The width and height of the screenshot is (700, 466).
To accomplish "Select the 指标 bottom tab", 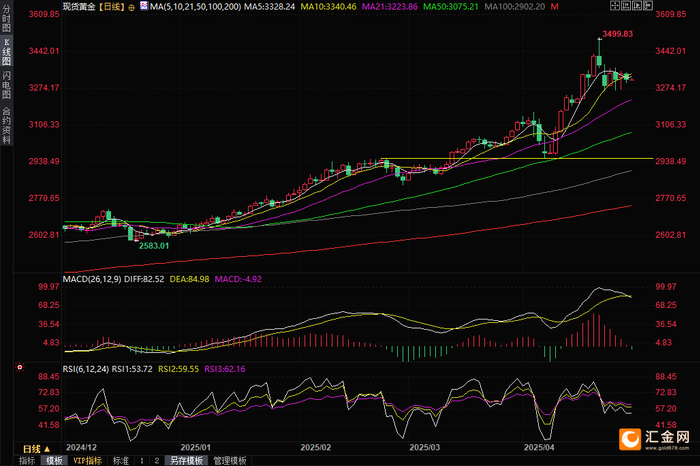I will [x=27, y=461].
